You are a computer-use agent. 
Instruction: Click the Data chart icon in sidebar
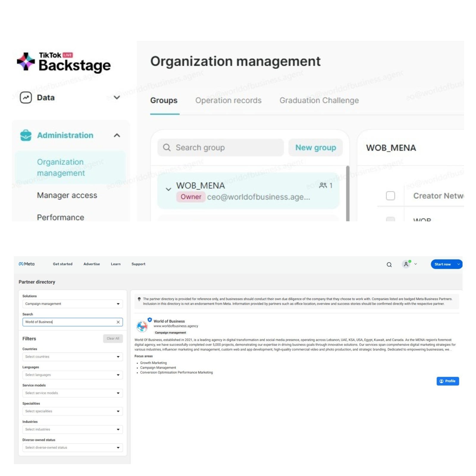26,98
